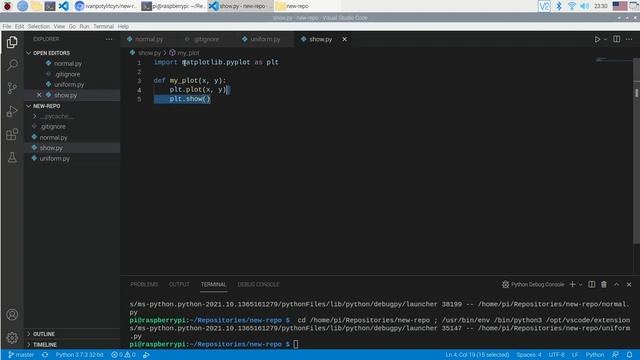Open Explorer Views and More Actions ellipsis
The width and height of the screenshot is (640, 360).
point(109,39)
